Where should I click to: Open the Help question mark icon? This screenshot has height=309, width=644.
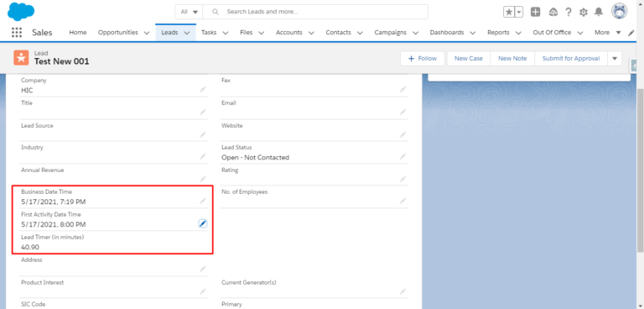click(x=569, y=12)
